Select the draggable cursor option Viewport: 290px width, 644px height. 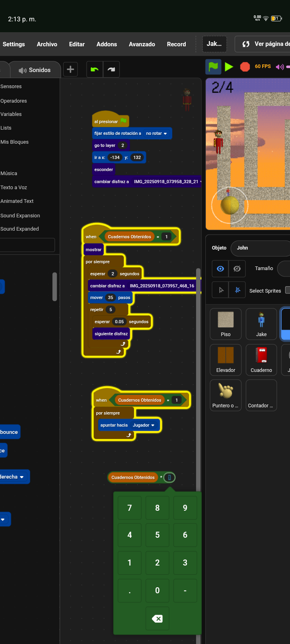pyautogui.click(x=221, y=290)
